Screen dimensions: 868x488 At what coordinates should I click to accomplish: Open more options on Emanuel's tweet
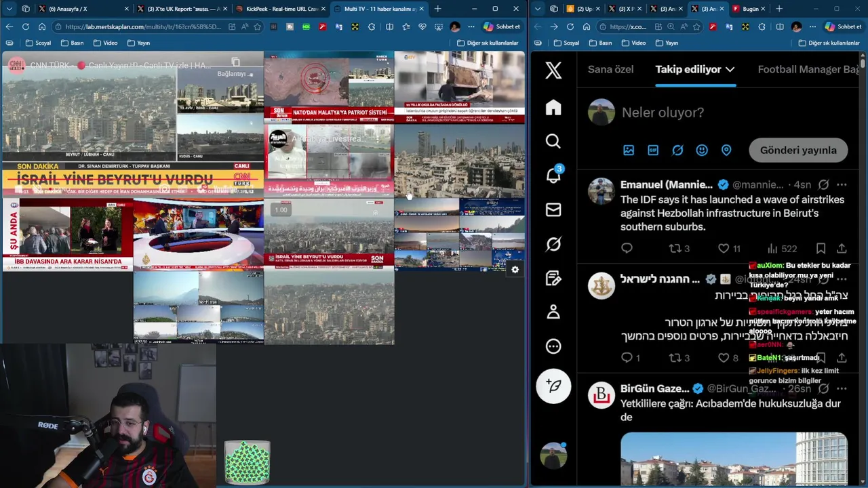[x=842, y=184]
